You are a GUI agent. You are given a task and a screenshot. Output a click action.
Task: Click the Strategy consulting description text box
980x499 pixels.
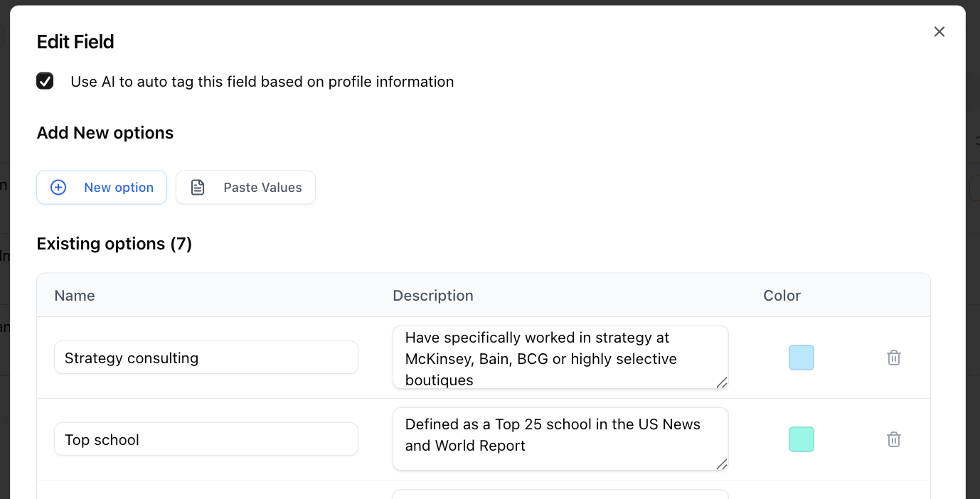560,358
